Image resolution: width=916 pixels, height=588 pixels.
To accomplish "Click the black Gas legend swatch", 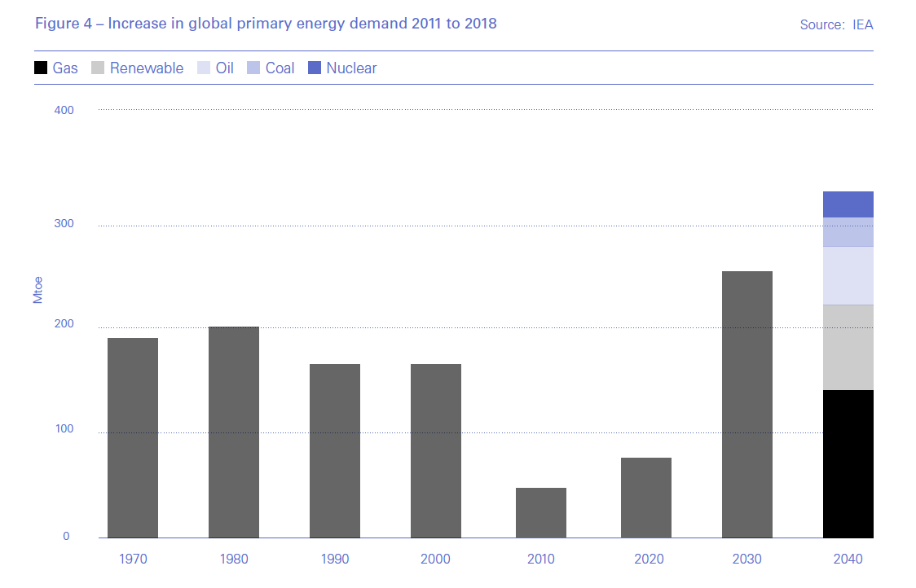I will (41, 68).
